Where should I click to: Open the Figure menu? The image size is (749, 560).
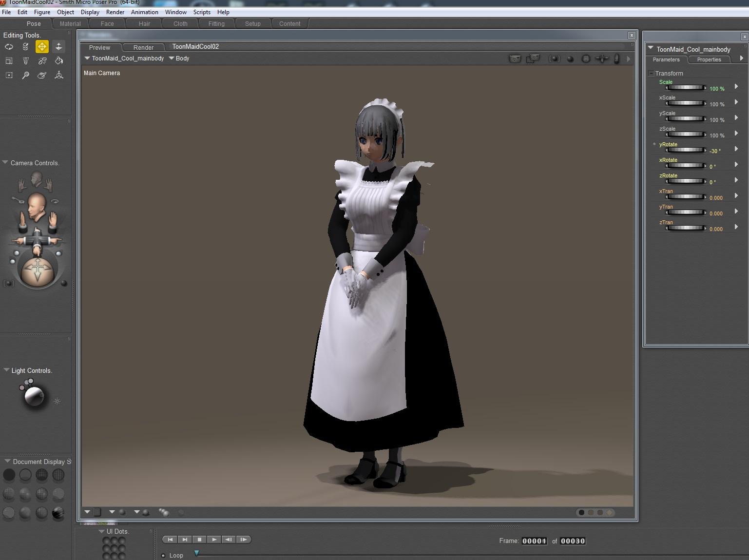pyautogui.click(x=42, y=12)
